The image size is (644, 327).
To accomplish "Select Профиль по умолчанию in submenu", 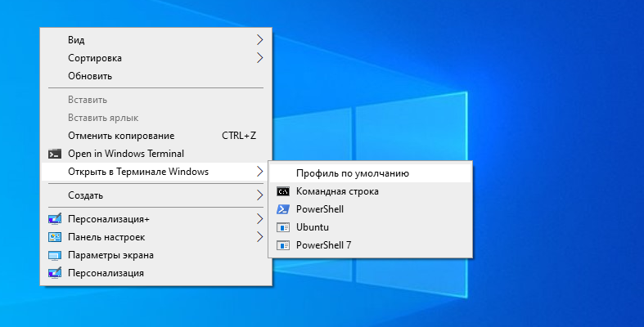I will 370,173.
